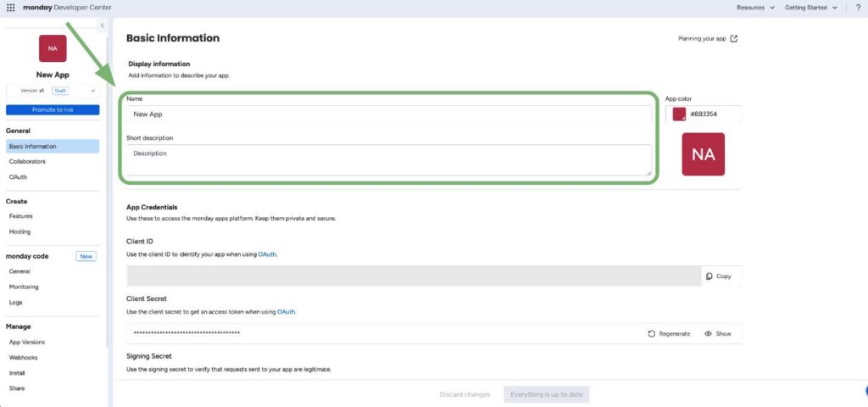Click the help question mark icon

point(858,8)
